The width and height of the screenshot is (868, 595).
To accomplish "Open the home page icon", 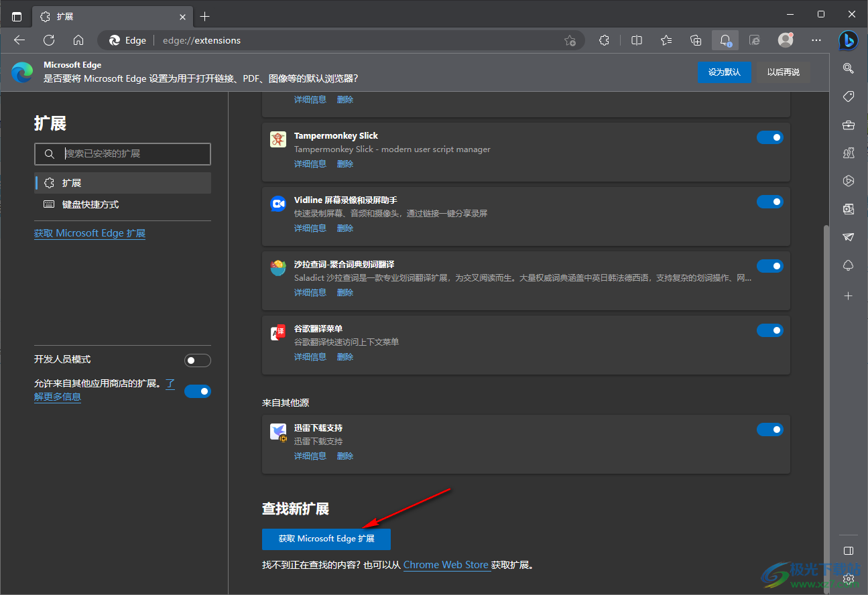I will [78, 40].
